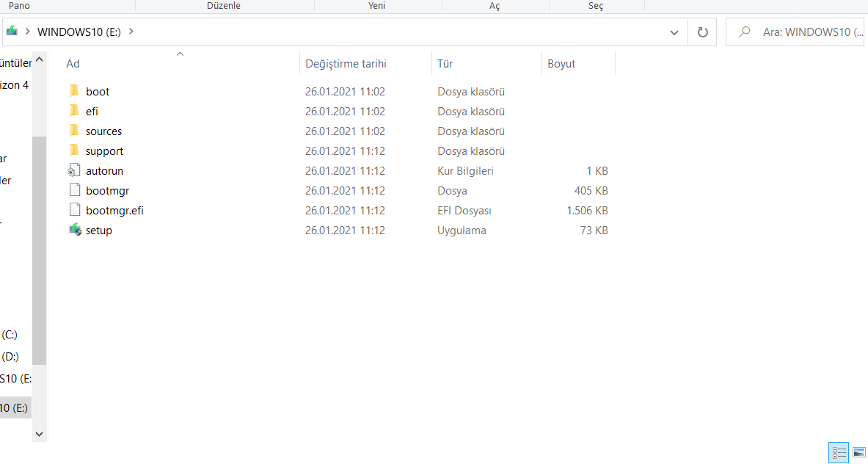This screenshot has height=464, width=868.
Task: Click the 1.506 KB size value
Action: 587,211
